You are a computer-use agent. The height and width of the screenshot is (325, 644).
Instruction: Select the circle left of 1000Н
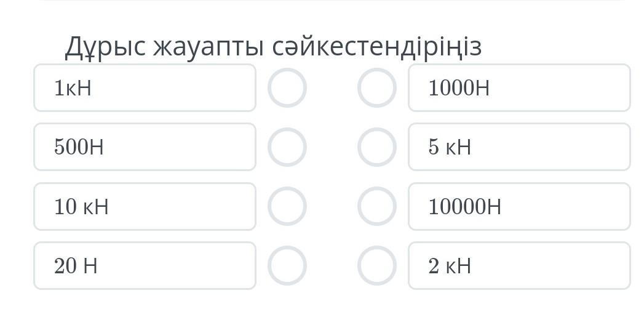coord(376,87)
